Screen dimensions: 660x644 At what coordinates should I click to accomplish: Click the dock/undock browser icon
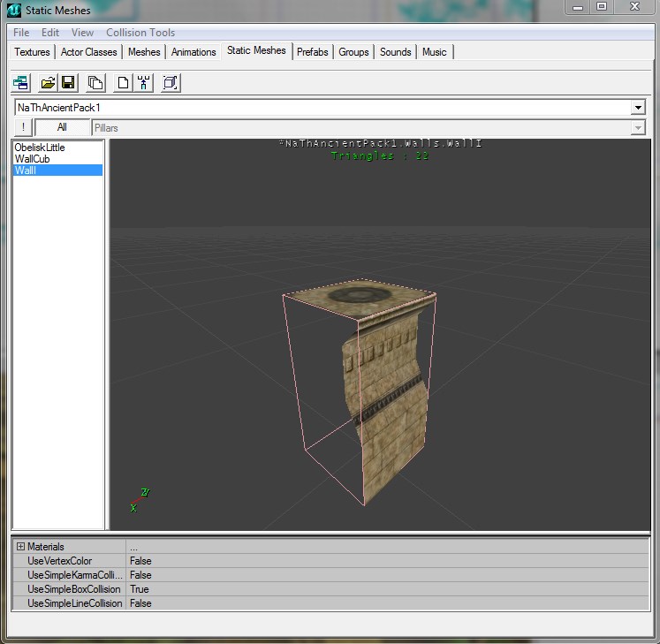pos(21,83)
